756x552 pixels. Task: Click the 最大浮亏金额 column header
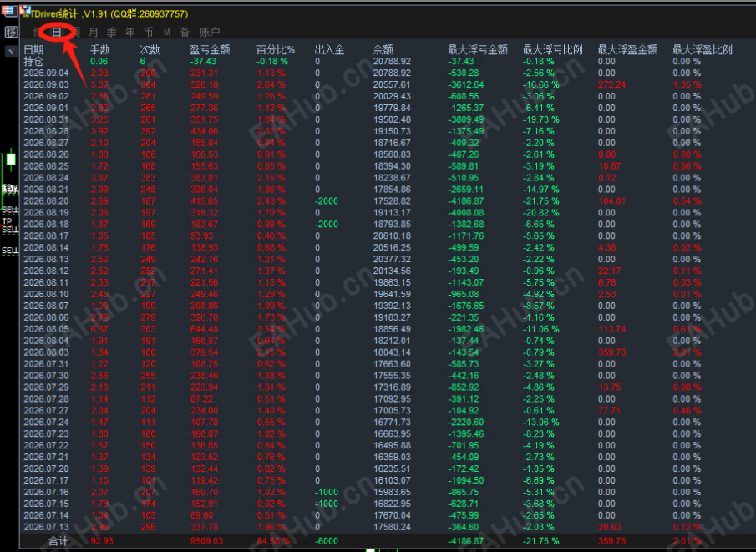478,49
